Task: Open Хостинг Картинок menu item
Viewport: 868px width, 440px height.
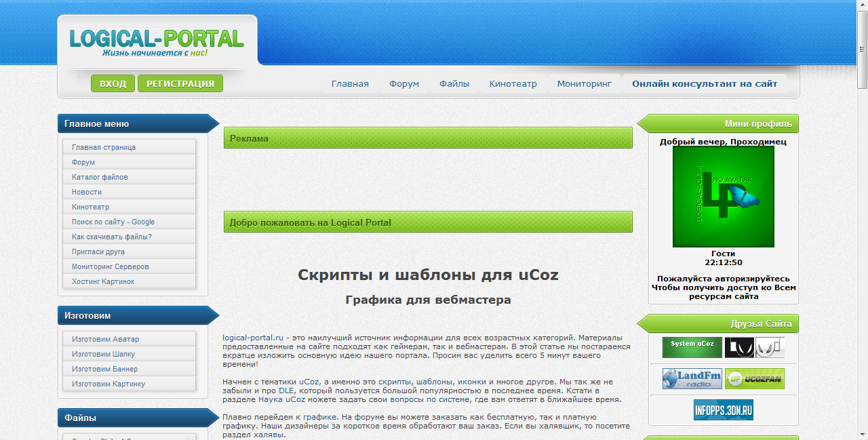Action: point(130,281)
